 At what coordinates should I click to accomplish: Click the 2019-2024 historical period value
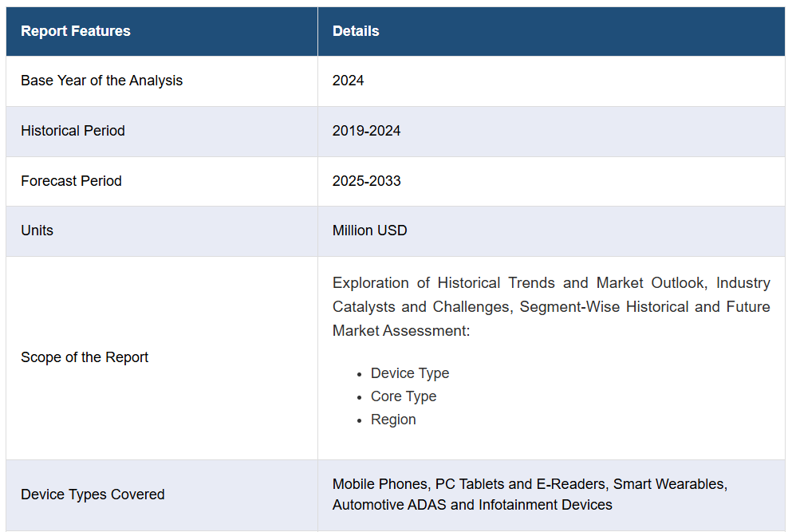(366, 131)
